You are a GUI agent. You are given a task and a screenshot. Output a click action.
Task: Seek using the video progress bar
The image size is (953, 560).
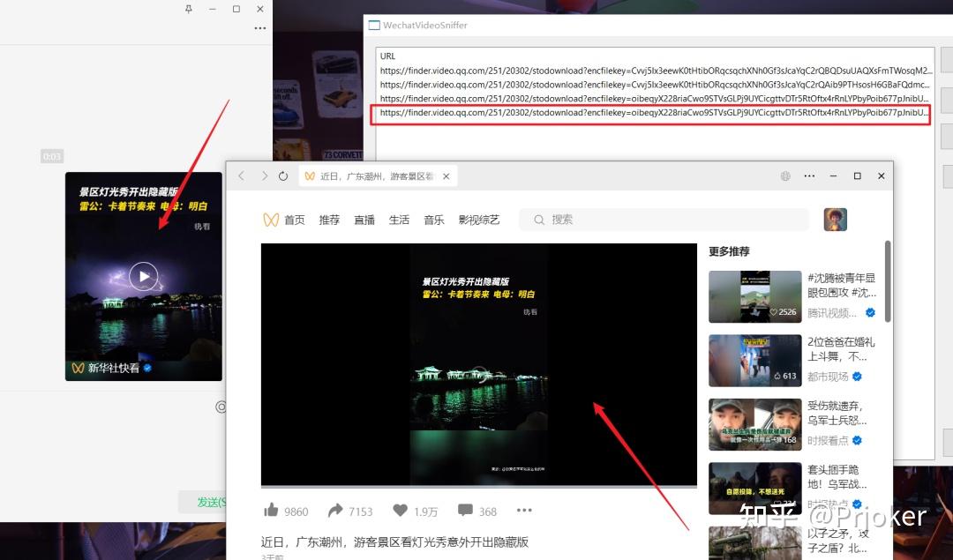pyautogui.click(x=479, y=487)
